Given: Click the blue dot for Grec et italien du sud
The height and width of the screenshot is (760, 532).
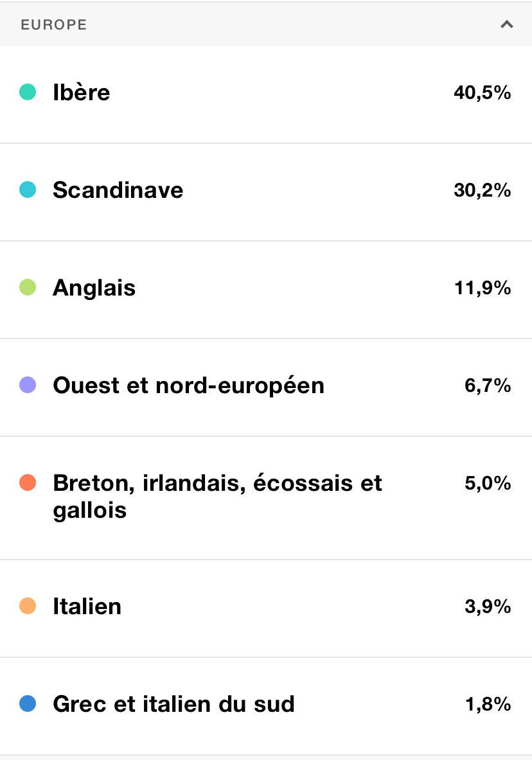Looking at the screenshot, I should pyautogui.click(x=28, y=704).
